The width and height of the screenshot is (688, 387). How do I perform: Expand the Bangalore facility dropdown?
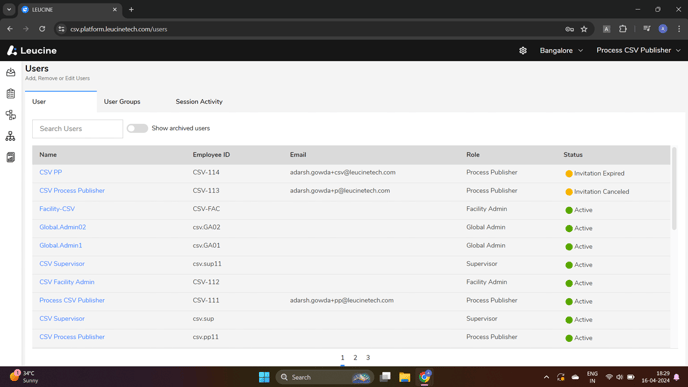point(561,50)
